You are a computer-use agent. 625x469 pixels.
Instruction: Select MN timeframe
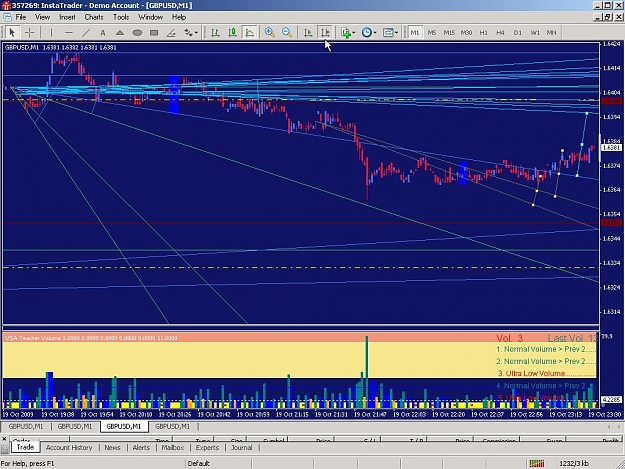[551, 33]
